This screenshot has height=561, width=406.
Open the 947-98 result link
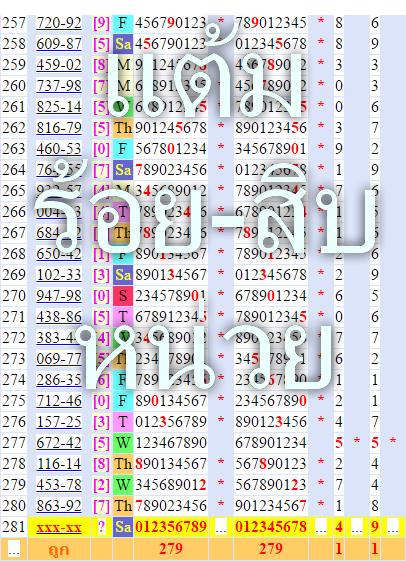tap(59, 296)
